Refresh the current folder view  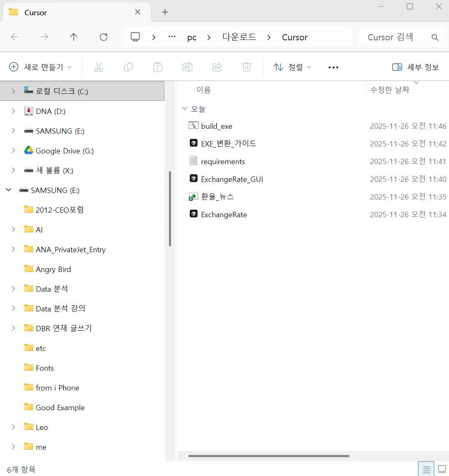click(104, 37)
